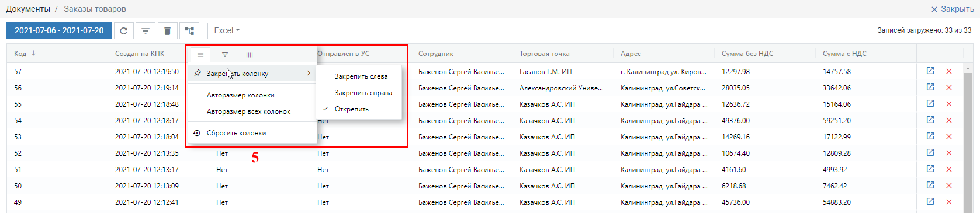Open order 53 with edit icon

pos(930,137)
